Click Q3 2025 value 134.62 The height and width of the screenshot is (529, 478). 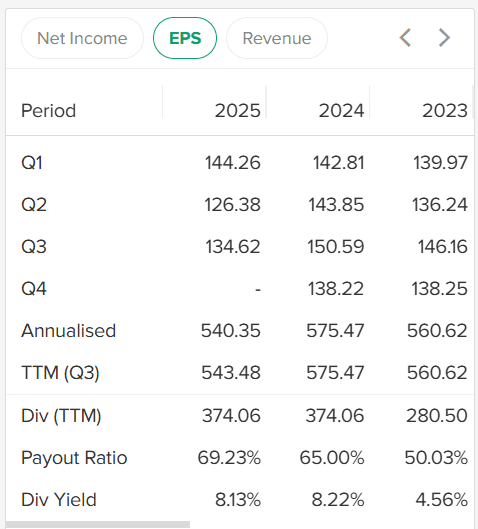pos(233,246)
